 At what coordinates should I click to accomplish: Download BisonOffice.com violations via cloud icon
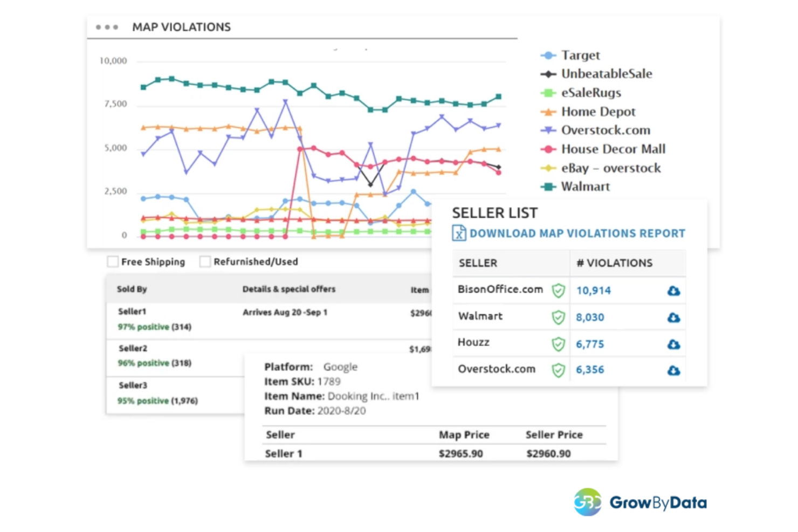673,291
